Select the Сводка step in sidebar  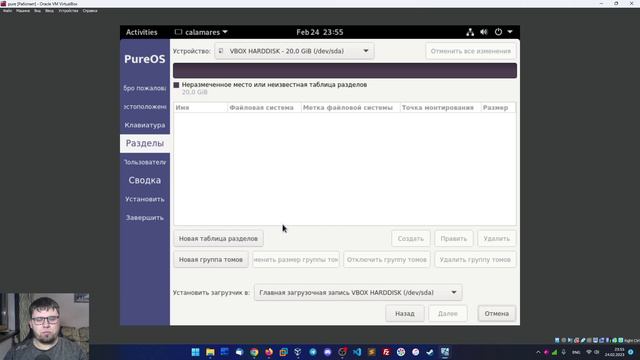click(145, 180)
